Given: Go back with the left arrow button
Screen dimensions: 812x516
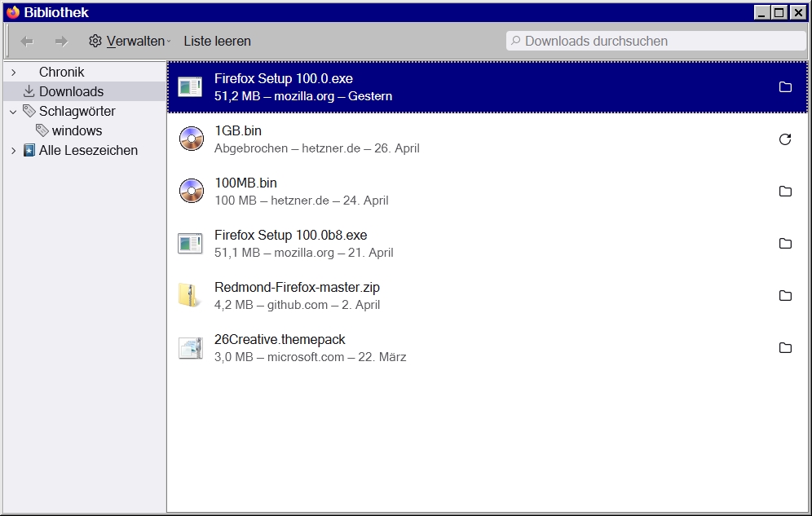Looking at the screenshot, I should tap(27, 42).
